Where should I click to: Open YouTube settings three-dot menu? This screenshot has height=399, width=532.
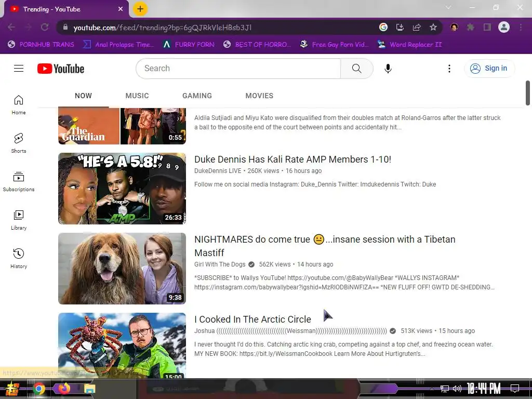point(449,69)
